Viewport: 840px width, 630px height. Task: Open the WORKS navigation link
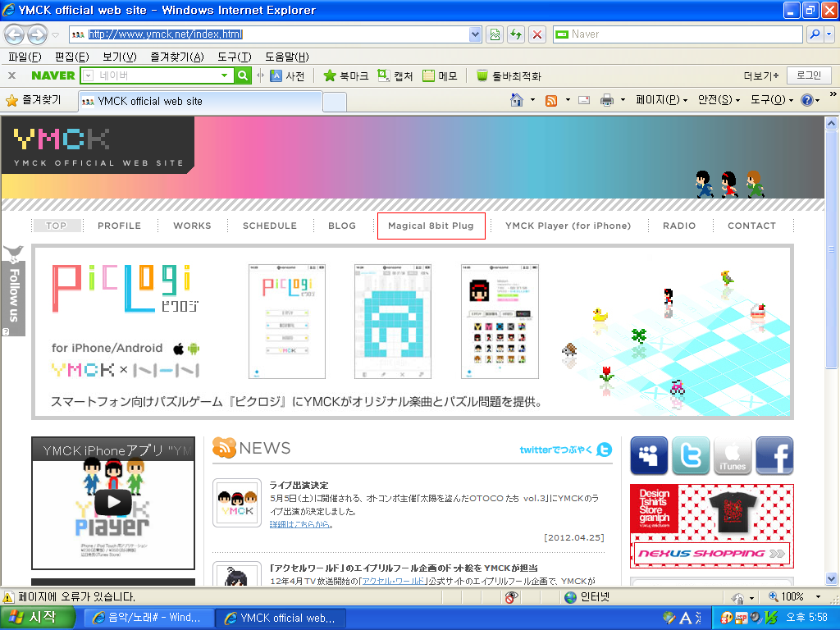click(x=192, y=226)
